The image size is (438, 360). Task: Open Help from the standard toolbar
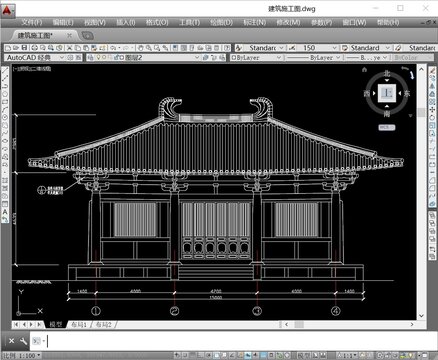(x=227, y=48)
